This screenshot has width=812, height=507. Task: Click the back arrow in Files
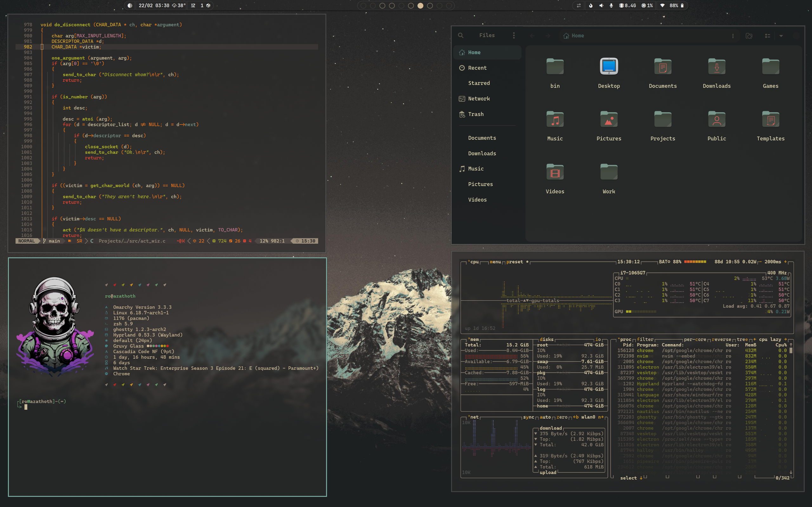click(x=533, y=35)
